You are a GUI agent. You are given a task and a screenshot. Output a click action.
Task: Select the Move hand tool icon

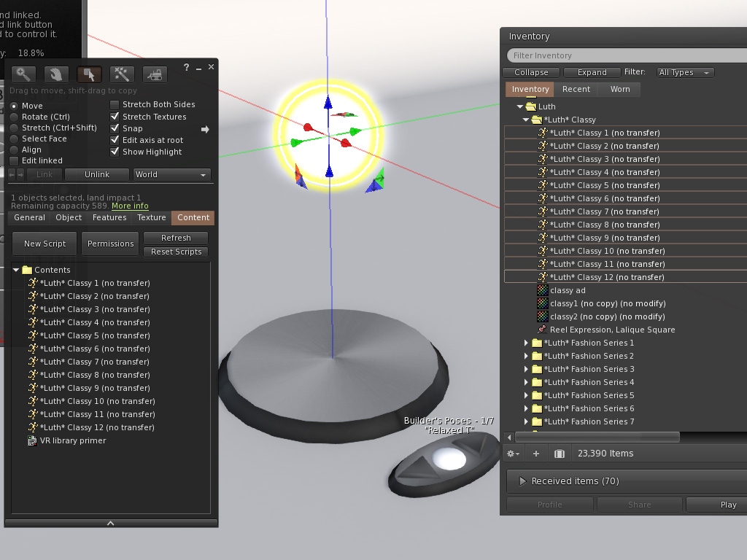[56, 74]
